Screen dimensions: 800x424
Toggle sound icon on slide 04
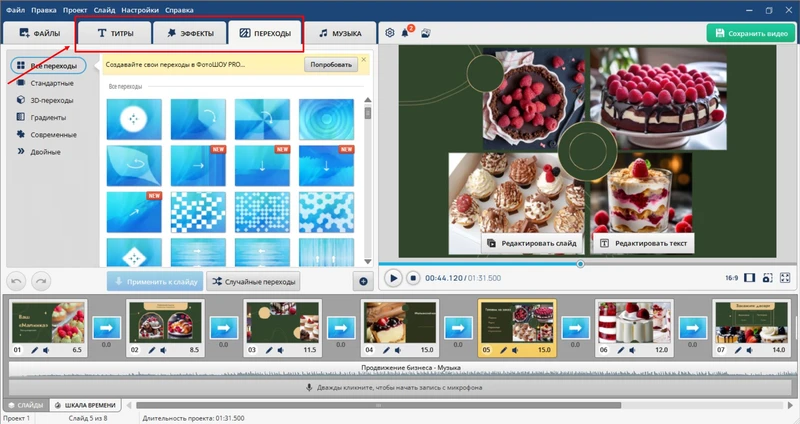pyautogui.click(x=397, y=350)
